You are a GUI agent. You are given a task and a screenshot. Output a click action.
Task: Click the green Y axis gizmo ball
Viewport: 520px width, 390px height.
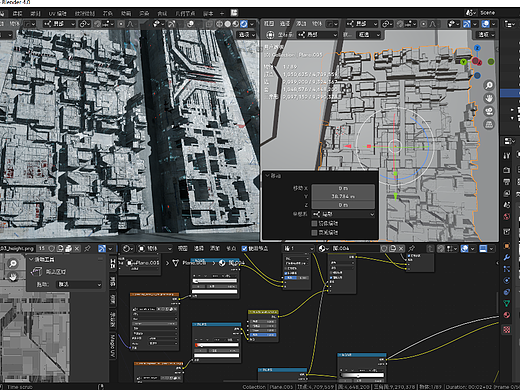[463, 62]
